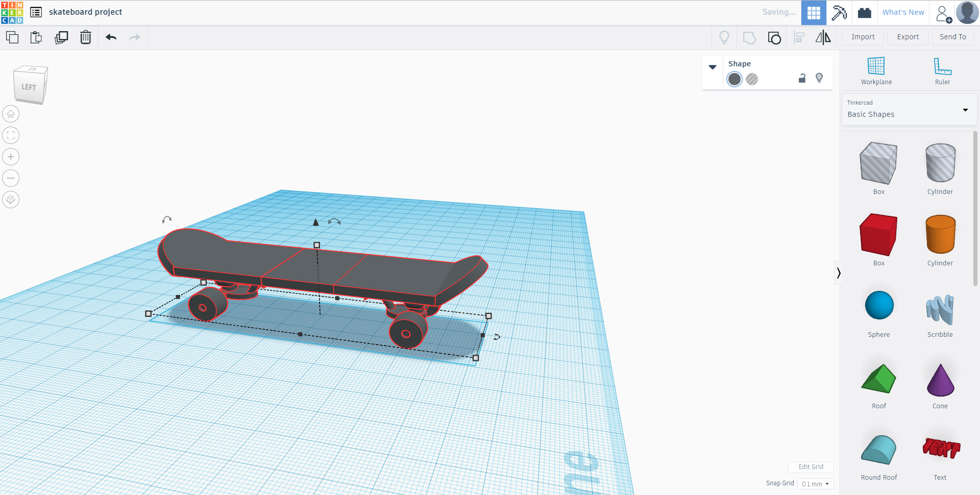
Task: Zoom out of the workplane
Action: [11, 178]
